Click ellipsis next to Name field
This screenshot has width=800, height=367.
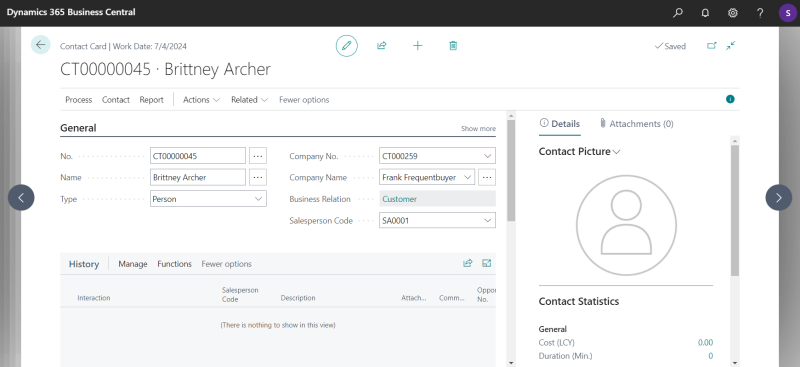(x=258, y=177)
